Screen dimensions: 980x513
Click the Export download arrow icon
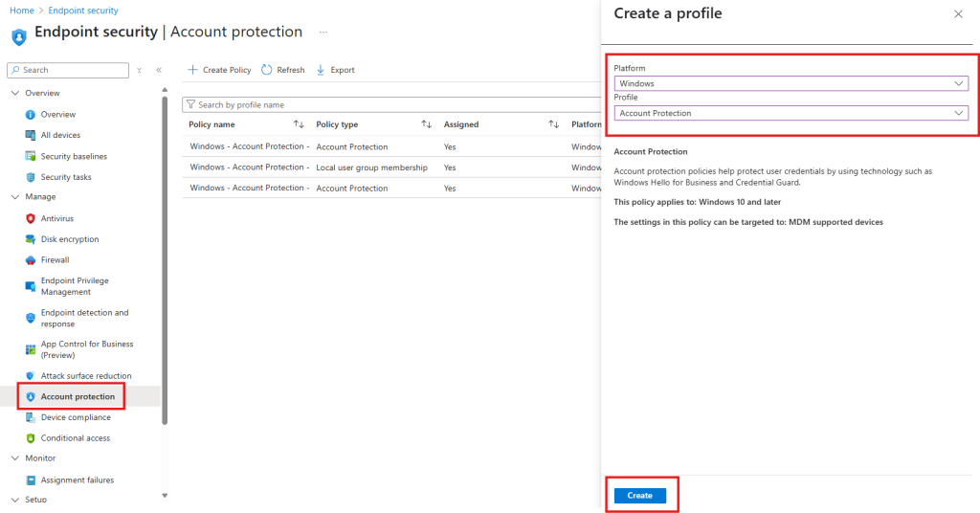click(321, 69)
